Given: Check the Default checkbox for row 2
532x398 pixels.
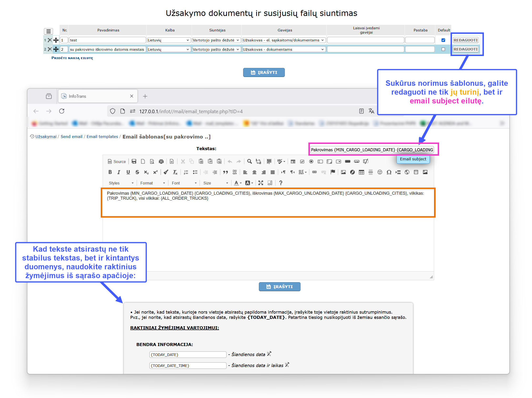Looking at the screenshot, I should [x=443, y=49].
